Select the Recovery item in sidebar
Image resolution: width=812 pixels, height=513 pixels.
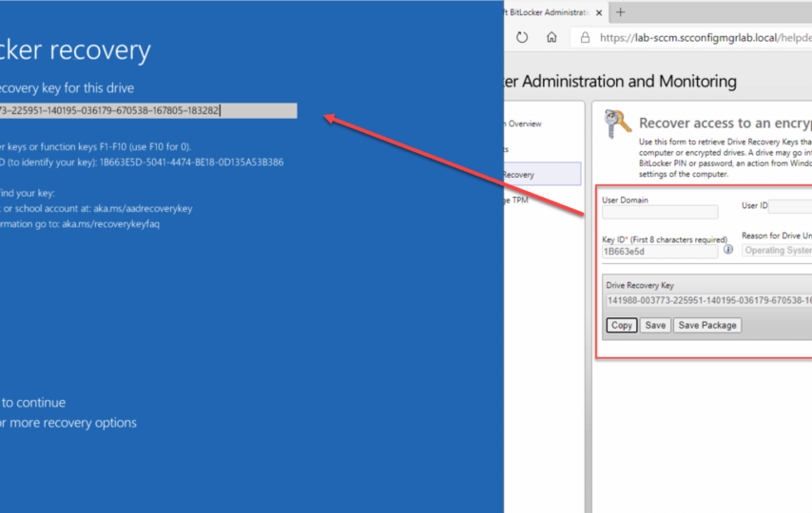point(542,175)
